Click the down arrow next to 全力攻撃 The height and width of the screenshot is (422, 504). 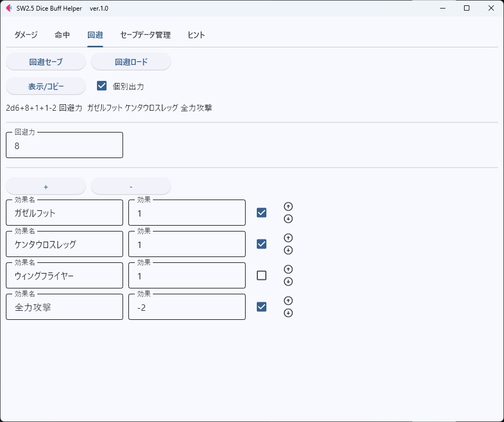pyautogui.click(x=288, y=313)
